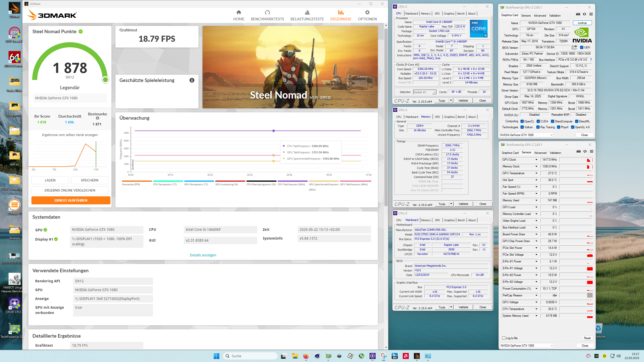This screenshot has width=644, height=362.
Task: Toggle the UEFI checkbox in GPU-Z
Action: click(582, 48)
